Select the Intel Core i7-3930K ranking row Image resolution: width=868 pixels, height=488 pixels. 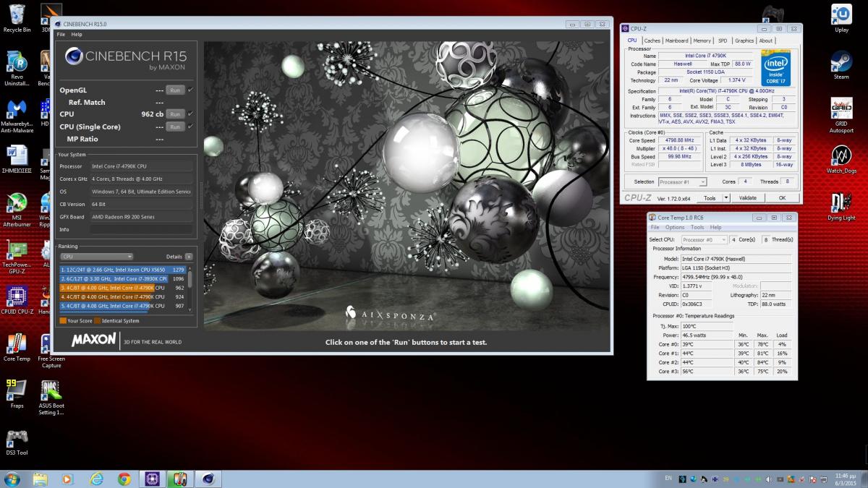pyautogui.click(x=123, y=278)
